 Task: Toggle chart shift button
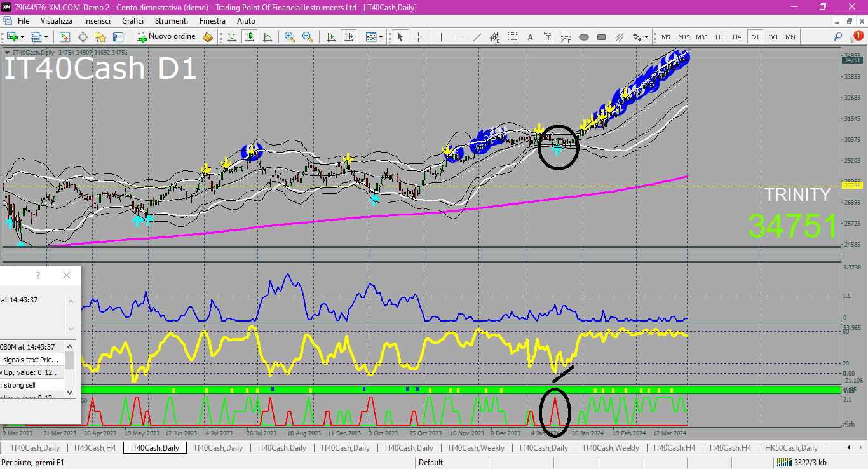(x=348, y=37)
